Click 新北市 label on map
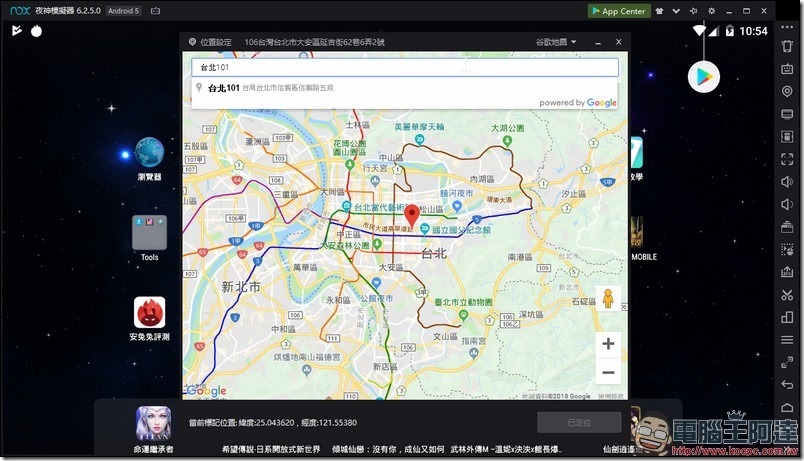 click(x=241, y=287)
